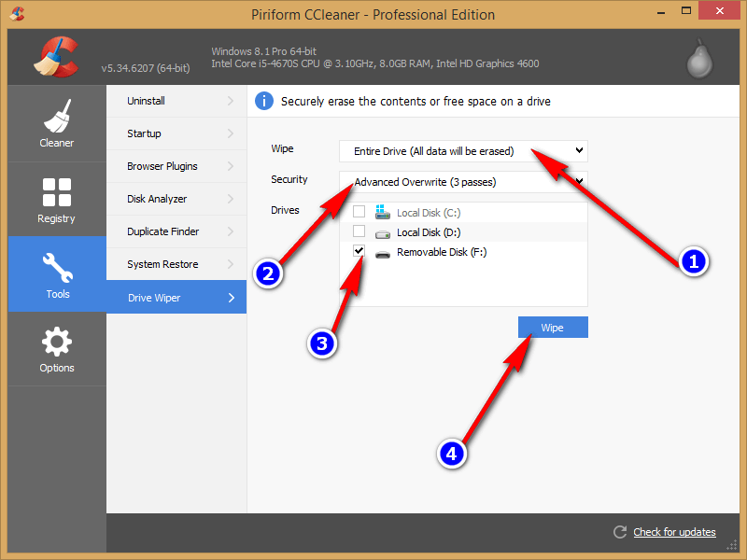Image resolution: width=747 pixels, height=560 pixels.
Task: Maximize the CCleaner window
Action: coord(686,11)
